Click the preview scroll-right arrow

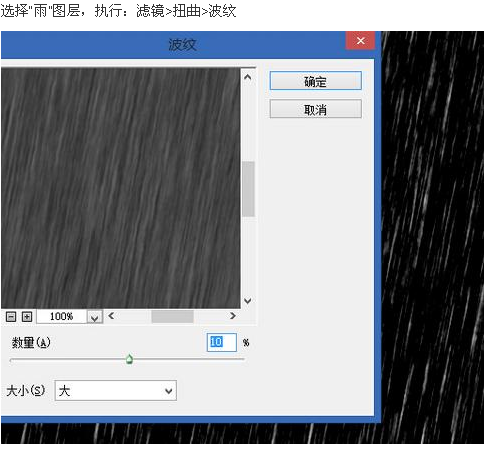pyautogui.click(x=233, y=316)
